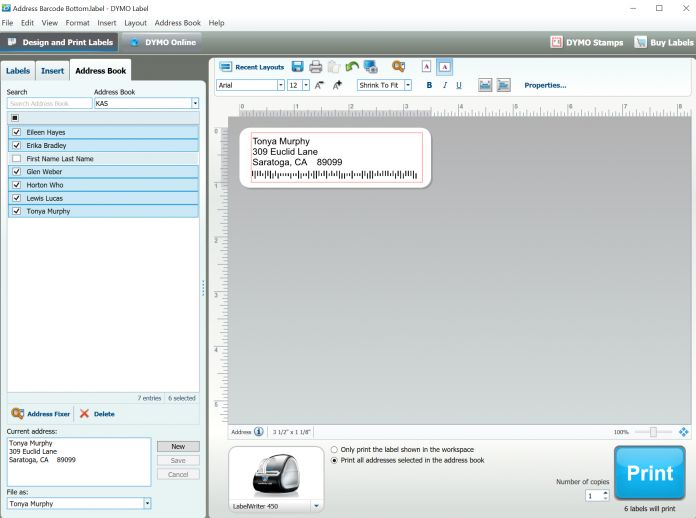Viewport: 696px width, 518px height.
Task: Open the Shrink To Fit dropdown
Action: pyautogui.click(x=408, y=86)
